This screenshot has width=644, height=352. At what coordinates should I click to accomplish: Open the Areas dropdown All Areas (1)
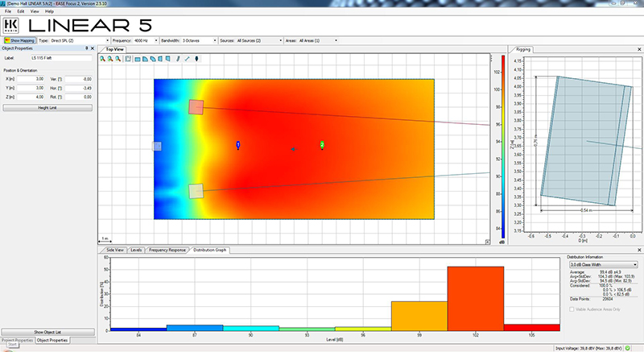[318, 40]
